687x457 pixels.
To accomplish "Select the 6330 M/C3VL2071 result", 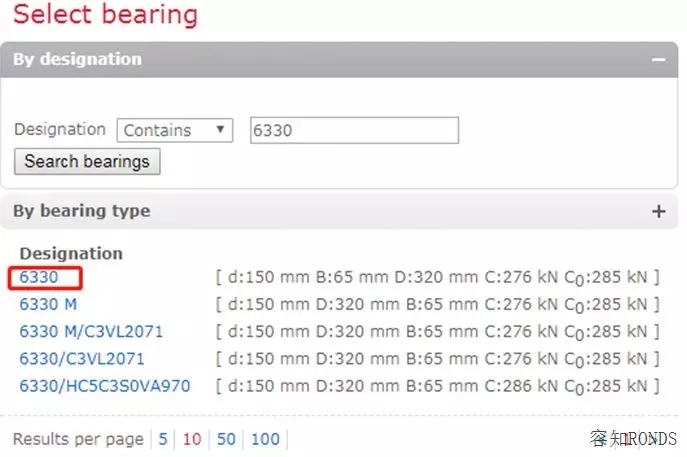I will pos(91,331).
